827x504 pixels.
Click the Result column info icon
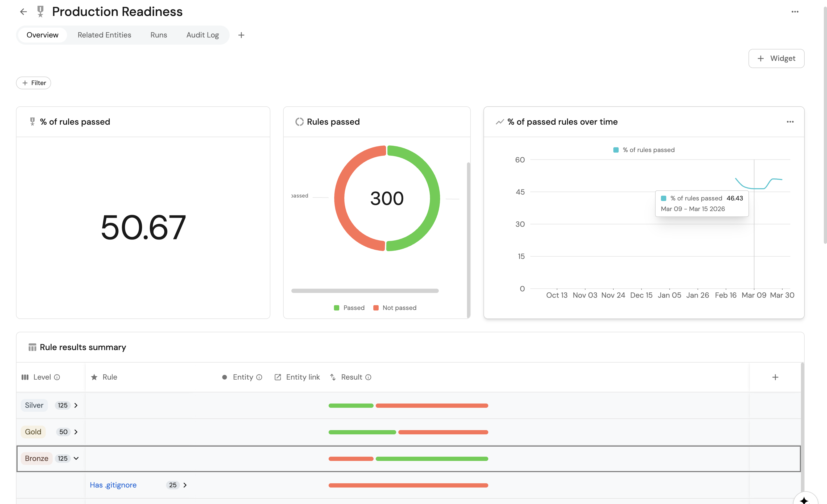368,377
